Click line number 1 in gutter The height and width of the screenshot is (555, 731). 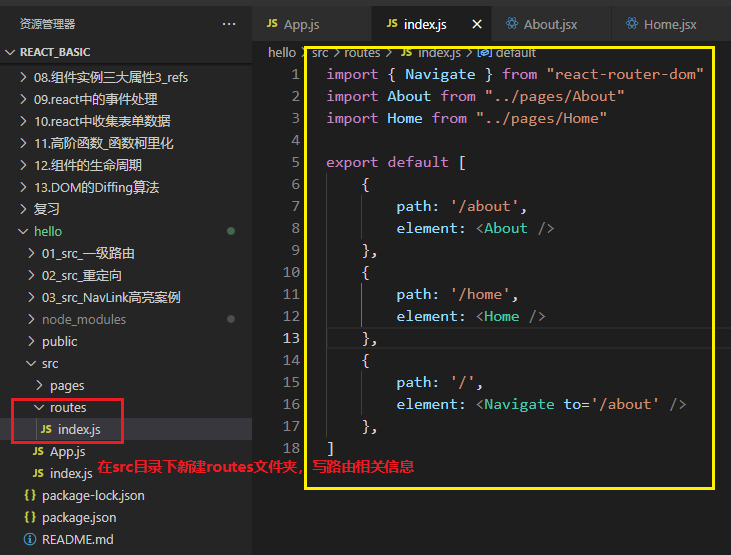click(295, 75)
